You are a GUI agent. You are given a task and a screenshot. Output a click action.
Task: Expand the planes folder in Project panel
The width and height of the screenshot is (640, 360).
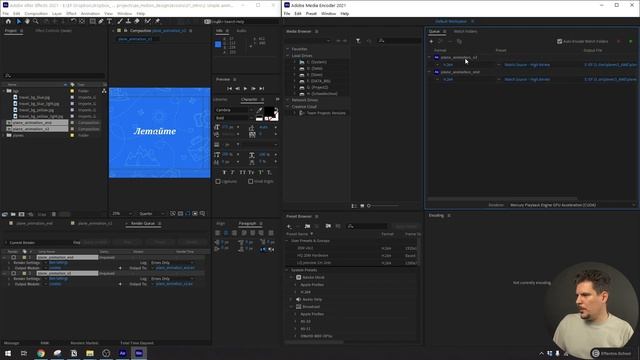coord(4,135)
